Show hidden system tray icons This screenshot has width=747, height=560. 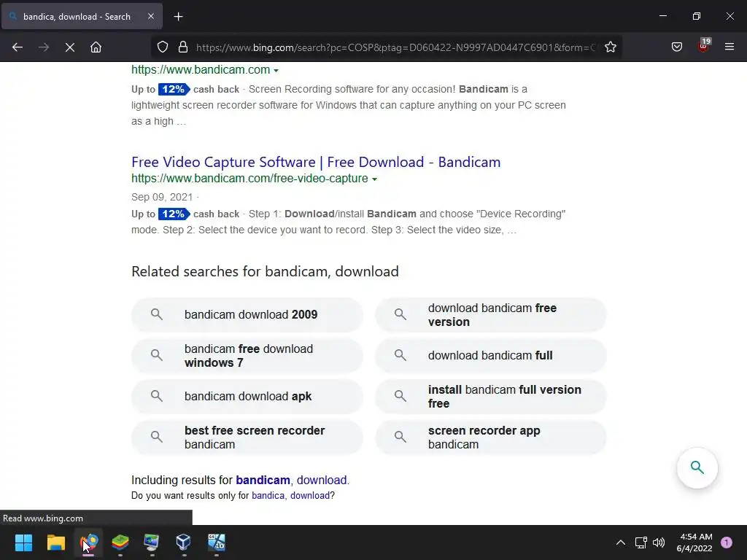tap(620, 542)
